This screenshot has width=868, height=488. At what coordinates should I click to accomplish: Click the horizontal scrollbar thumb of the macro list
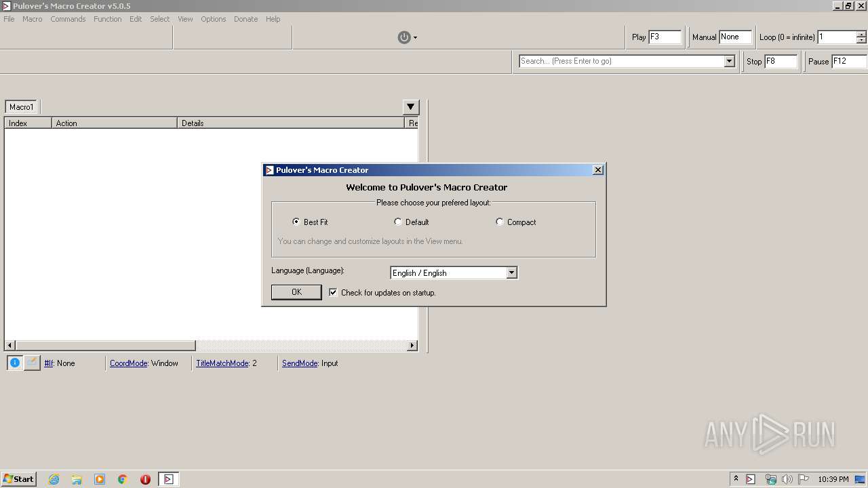point(105,346)
